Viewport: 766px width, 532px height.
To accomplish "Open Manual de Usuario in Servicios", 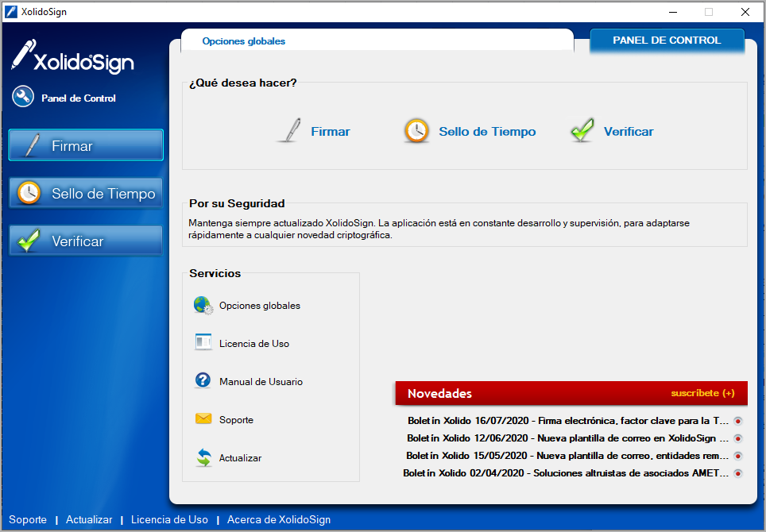I will (x=261, y=382).
